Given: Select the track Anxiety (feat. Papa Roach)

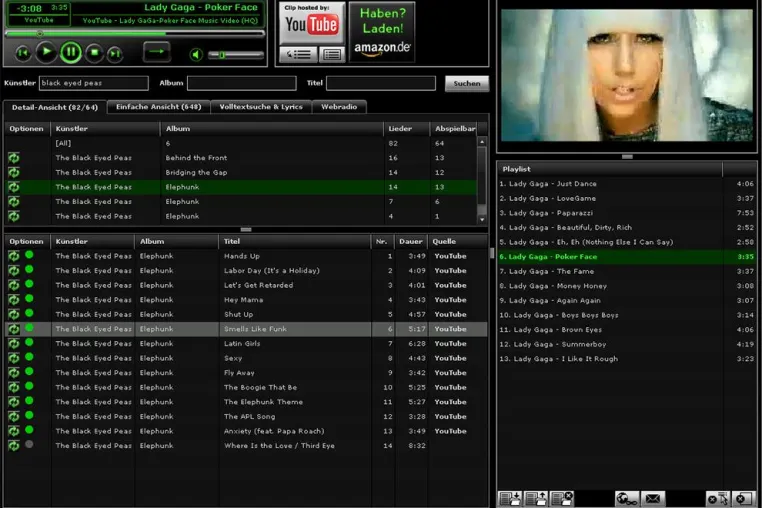Looking at the screenshot, I should click(x=246, y=431).
